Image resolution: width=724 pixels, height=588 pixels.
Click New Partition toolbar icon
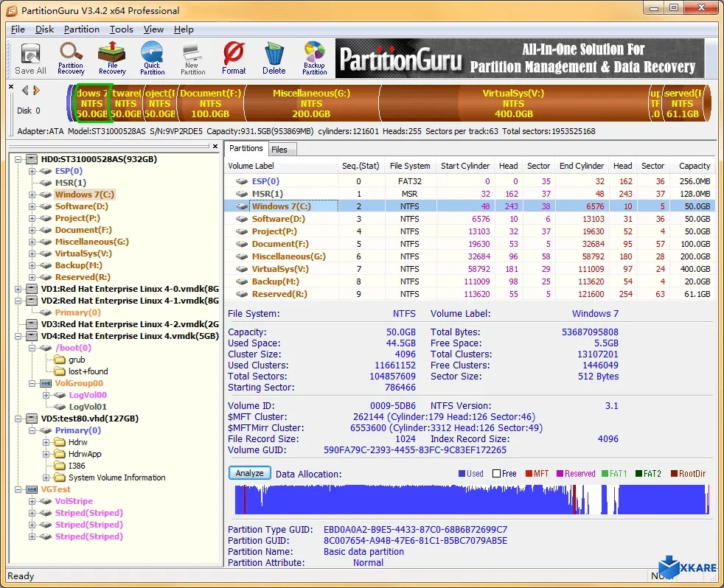tap(192, 59)
